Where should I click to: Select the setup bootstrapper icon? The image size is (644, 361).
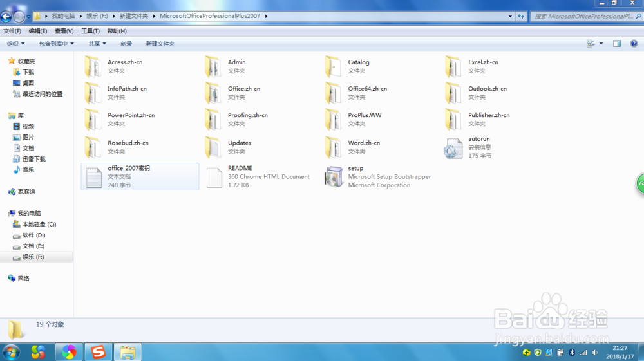coord(334,177)
